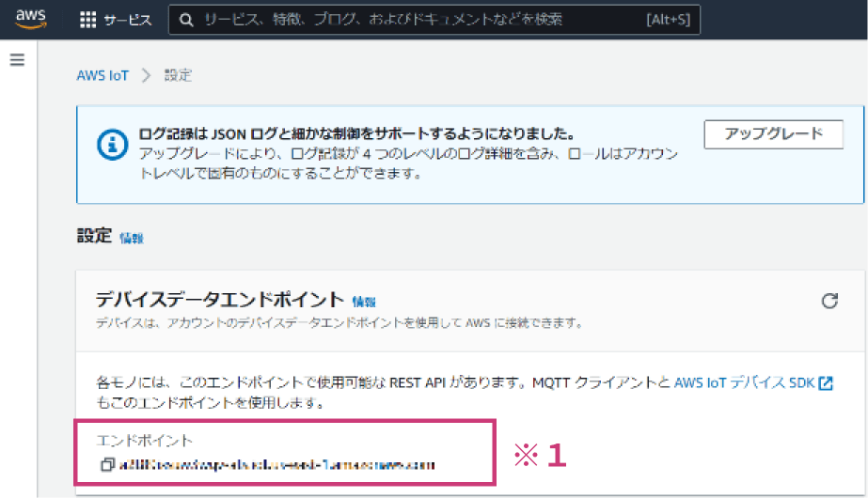Click the アップグレード button

pos(773,134)
